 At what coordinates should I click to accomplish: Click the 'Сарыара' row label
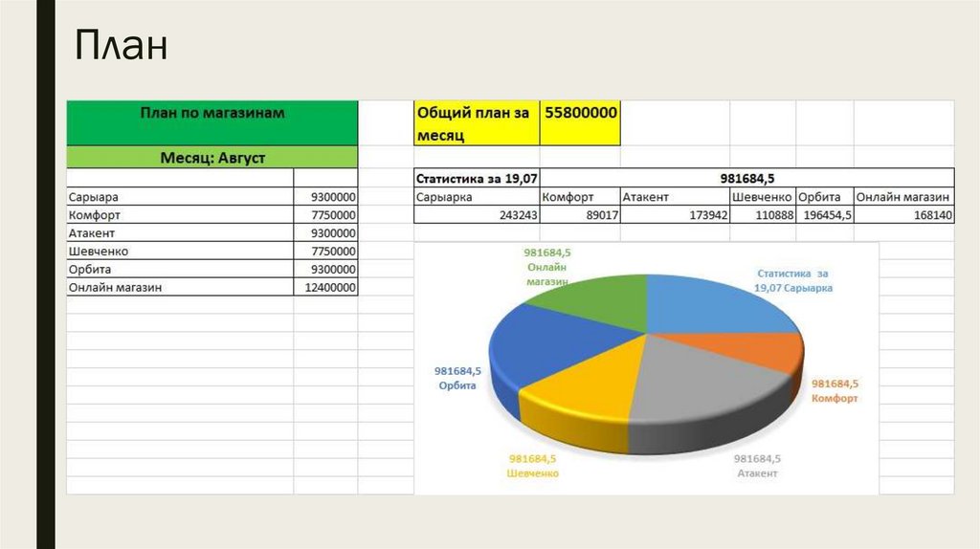click(x=93, y=197)
